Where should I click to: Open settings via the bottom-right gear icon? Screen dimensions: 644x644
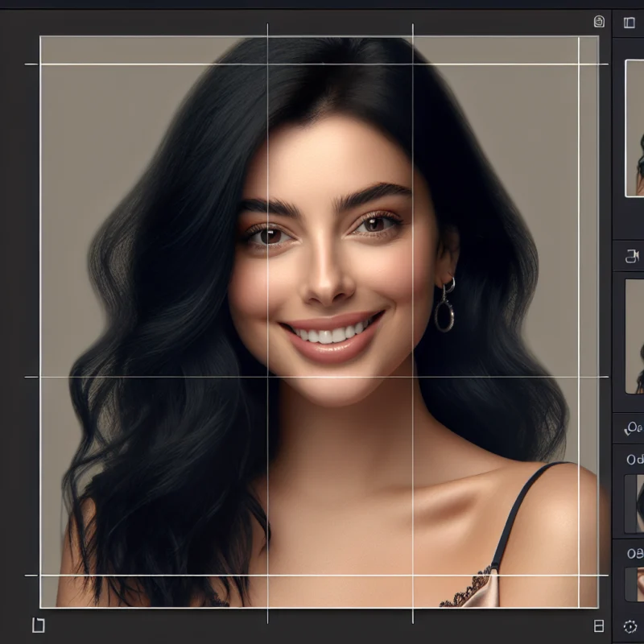[630, 625]
